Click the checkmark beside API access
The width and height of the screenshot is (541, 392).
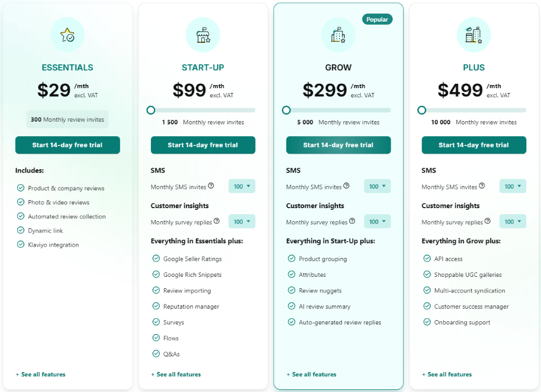427,259
